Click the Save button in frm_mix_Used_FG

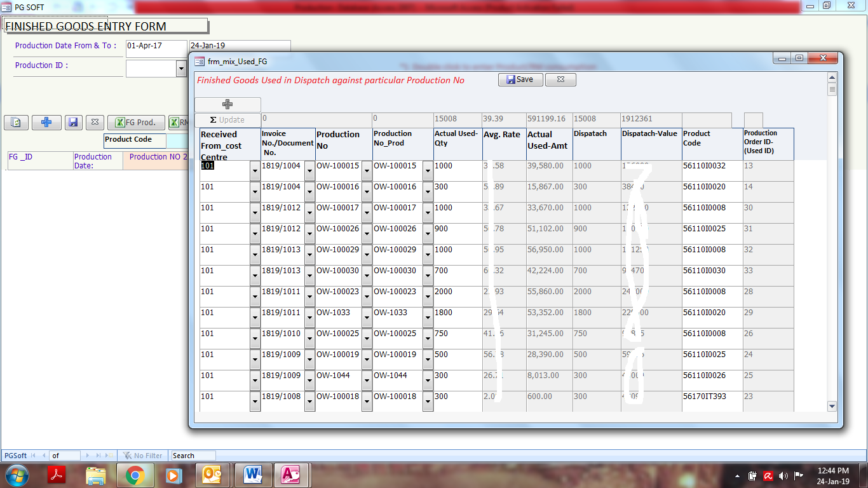pos(520,79)
